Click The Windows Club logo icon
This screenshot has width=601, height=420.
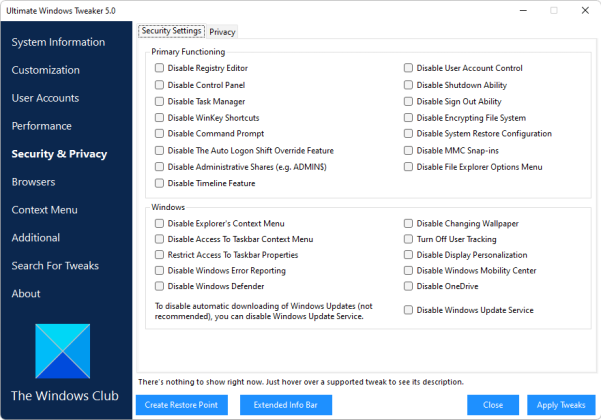tap(63, 351)
